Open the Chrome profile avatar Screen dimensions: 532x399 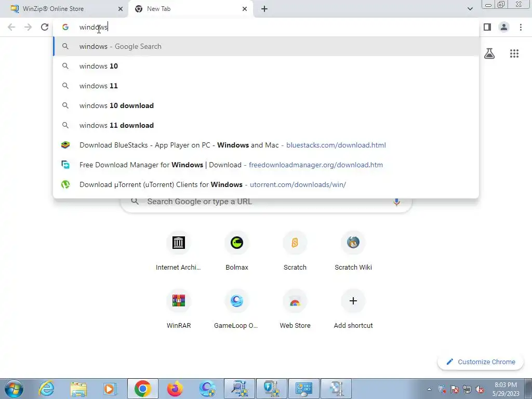pyautogui.click(x=504, y=27)
